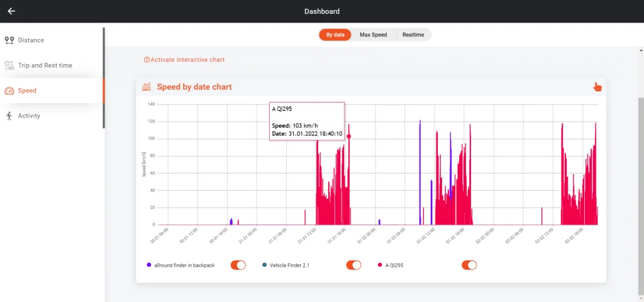Click the 'Speed [km/h]' y-axis title
The height and width of the screenshot is (302, 644).
144,164
